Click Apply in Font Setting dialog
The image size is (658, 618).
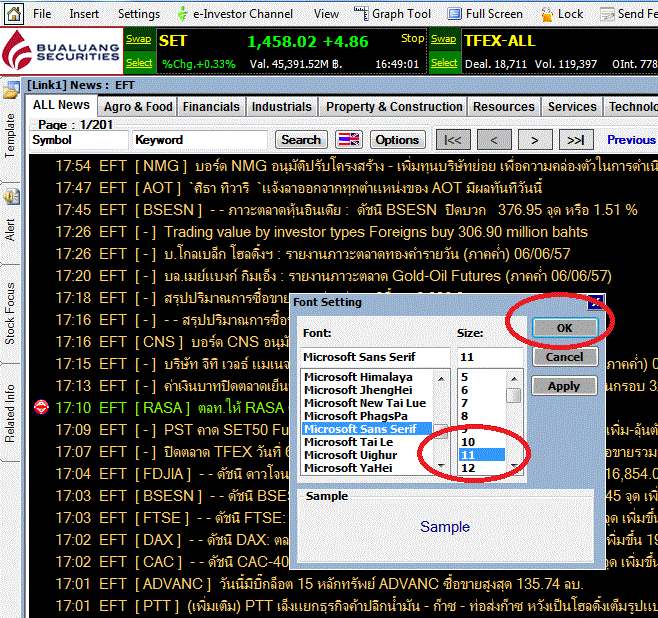pyautogui.click(x=565, y=386)
